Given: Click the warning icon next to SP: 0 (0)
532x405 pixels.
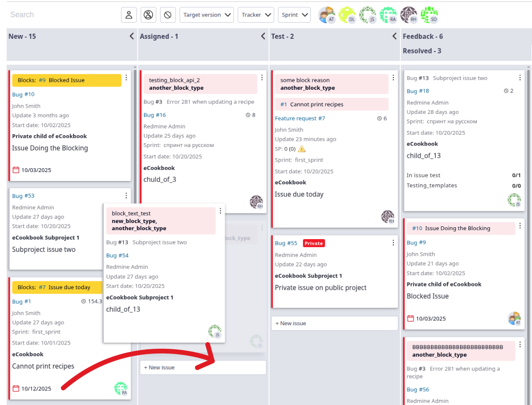Looking at the screenshot, I should 302,149.
